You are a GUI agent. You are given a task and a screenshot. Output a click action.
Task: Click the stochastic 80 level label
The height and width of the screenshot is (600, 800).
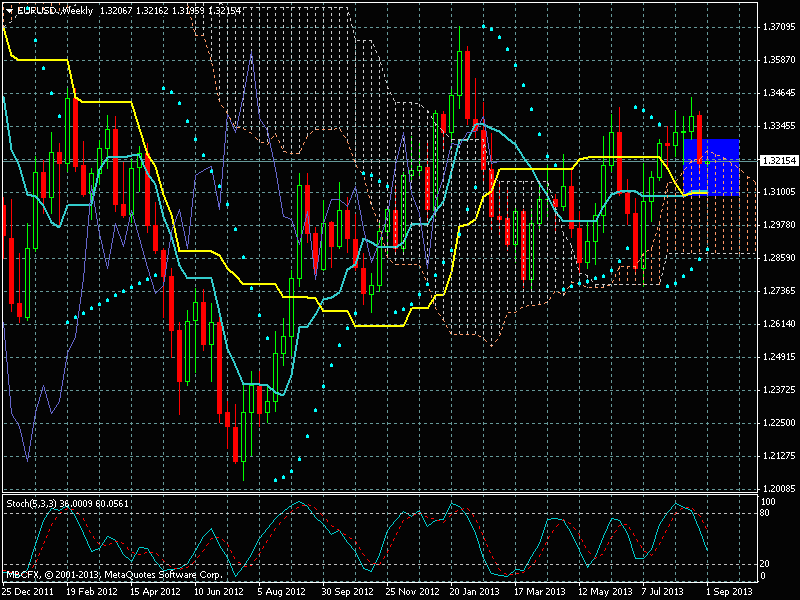(767, 512)
